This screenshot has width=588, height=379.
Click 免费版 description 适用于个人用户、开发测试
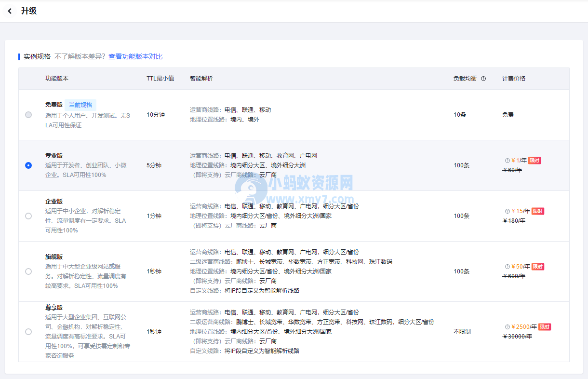pos(88,121)
